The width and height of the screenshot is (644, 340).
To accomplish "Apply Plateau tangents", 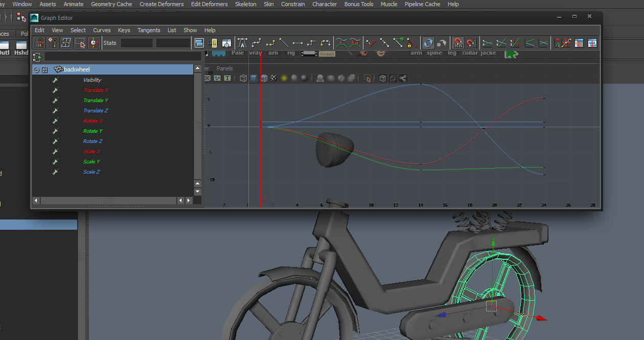I will click(x=326, y=43).
